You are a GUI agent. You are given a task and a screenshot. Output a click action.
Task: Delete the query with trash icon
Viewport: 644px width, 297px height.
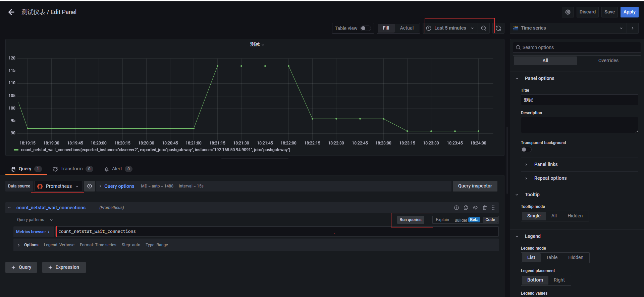(x=484, y=208)
